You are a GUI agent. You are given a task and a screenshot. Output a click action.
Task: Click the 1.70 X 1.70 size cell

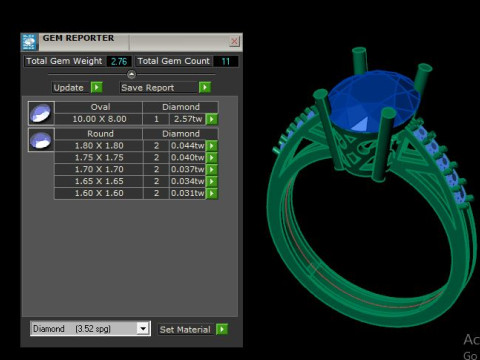(x=99, y=169)
